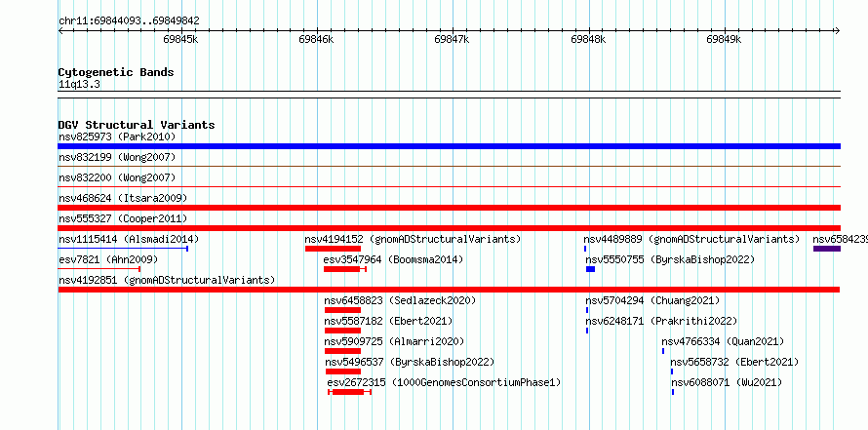Click the red nsv5496537 variant block
This screenshot has height=430, width=868.
click(x=343, y=371)
